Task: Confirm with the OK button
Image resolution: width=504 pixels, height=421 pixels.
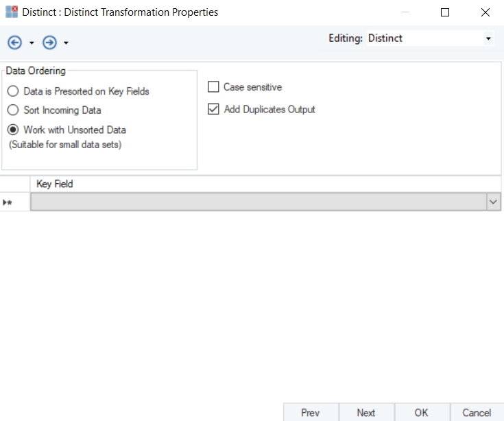Action: tap(421, 412)
